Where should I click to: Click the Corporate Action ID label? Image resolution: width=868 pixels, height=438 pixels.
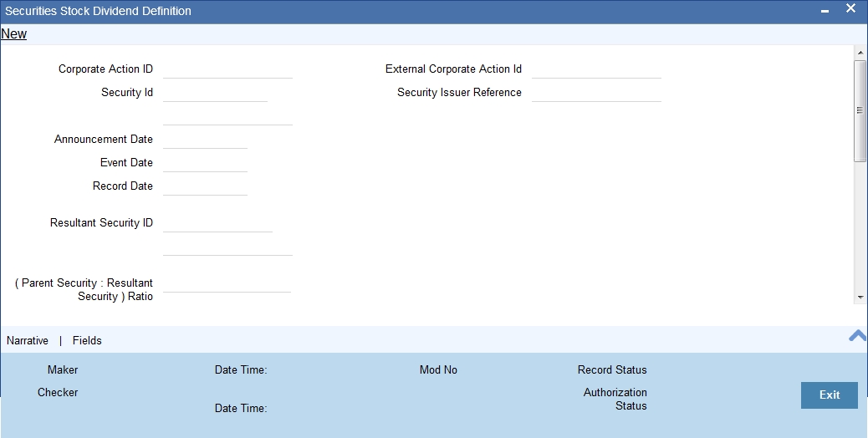105,69
